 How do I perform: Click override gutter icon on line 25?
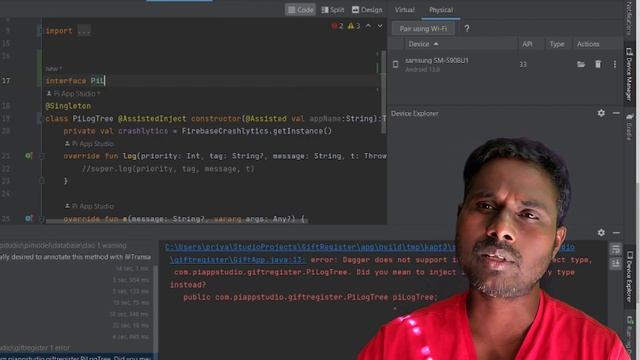[x=29, y=219]
